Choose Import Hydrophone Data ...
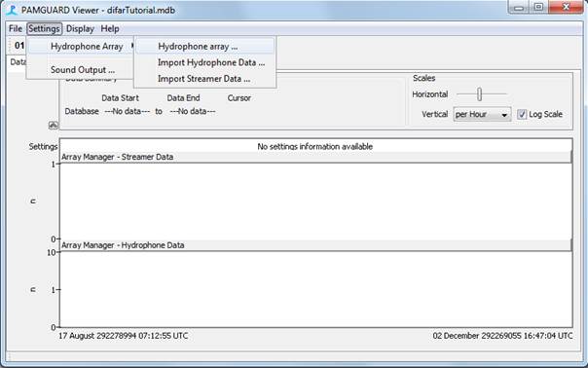The width and height of the screenshot is (588, 368). tap(204, 62)
